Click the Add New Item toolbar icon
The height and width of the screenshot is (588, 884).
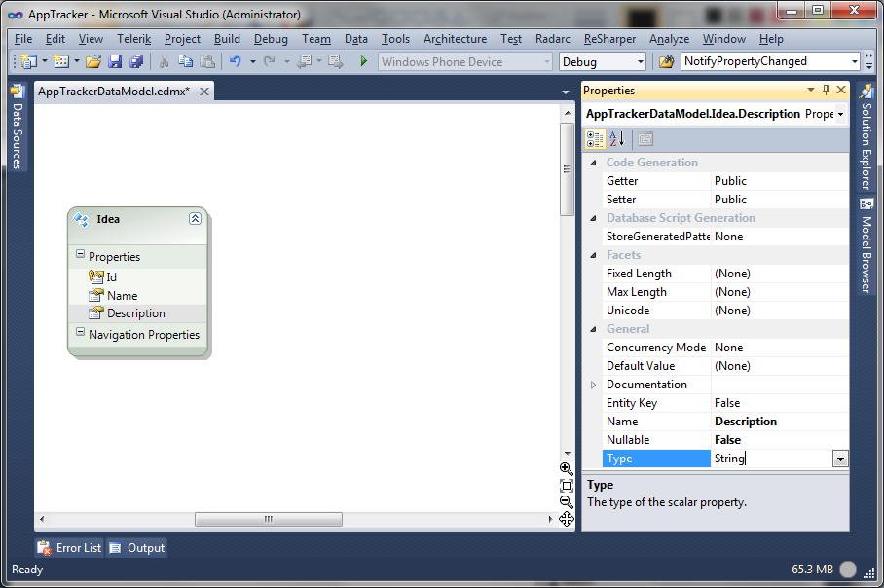point(61,61)
